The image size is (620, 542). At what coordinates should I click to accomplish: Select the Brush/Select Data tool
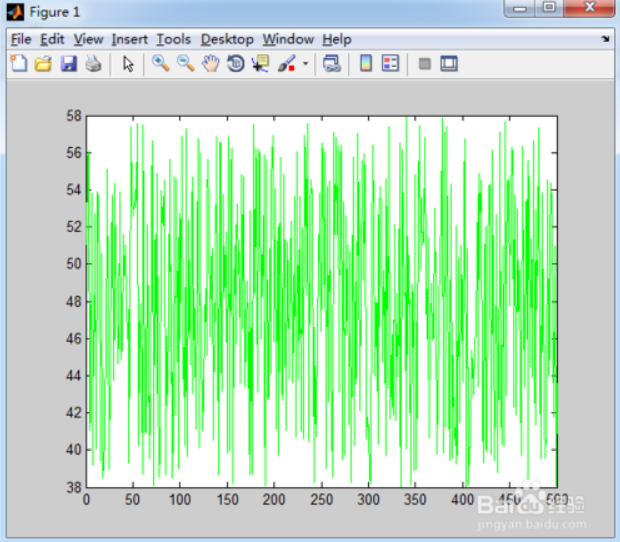(x=286, y=64)
